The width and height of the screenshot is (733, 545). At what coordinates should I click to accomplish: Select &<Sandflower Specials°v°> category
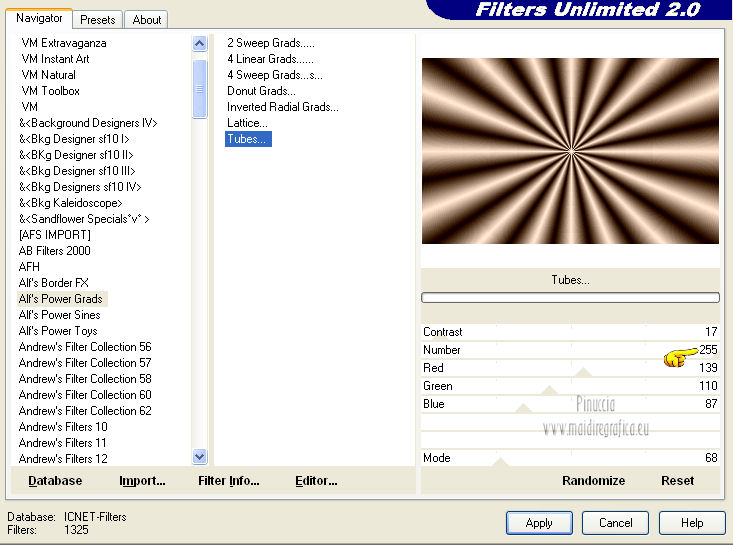coord(84,219)
